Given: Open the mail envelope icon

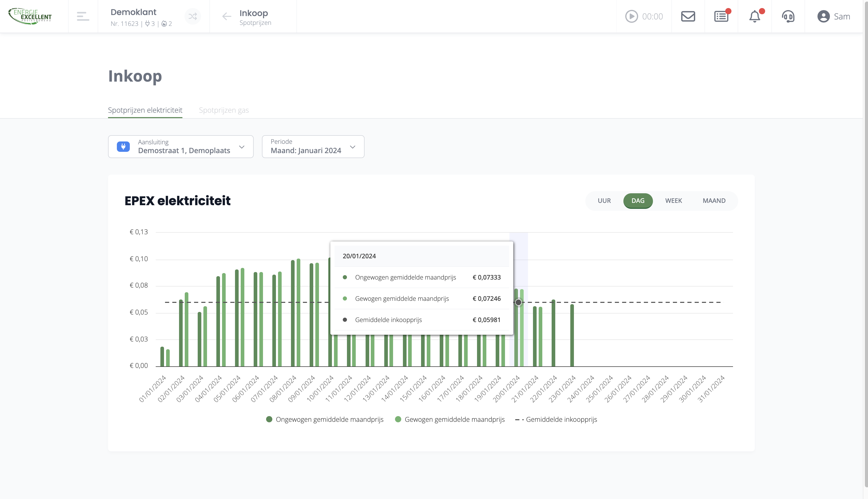Looking at the screenshot, I should 688,16.
